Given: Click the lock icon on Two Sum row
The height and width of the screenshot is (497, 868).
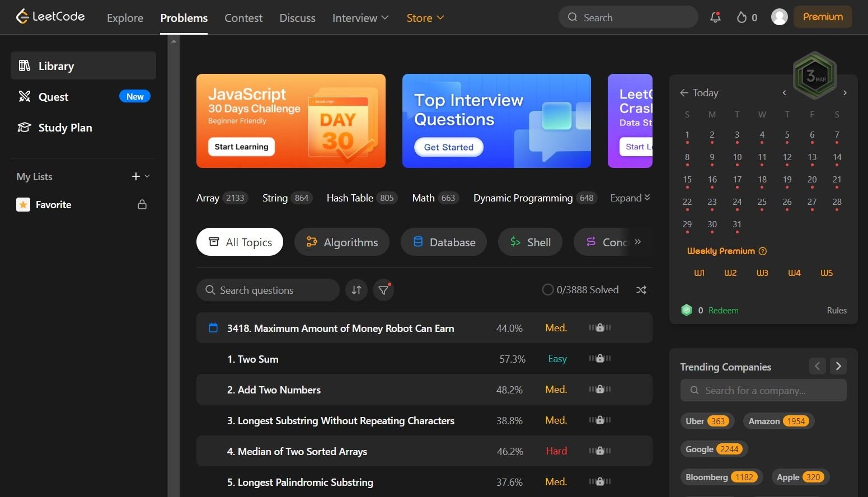Looking at the screenshot, I should click(600, 358).
